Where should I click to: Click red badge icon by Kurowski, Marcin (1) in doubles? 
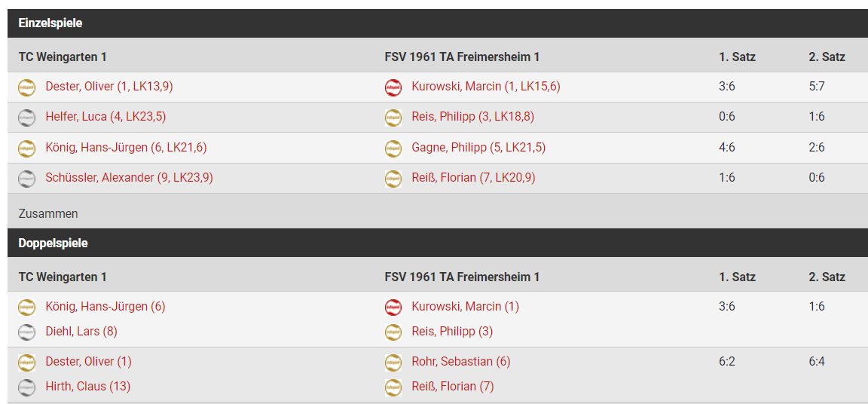pyautogui.click(x=393, y=308)
